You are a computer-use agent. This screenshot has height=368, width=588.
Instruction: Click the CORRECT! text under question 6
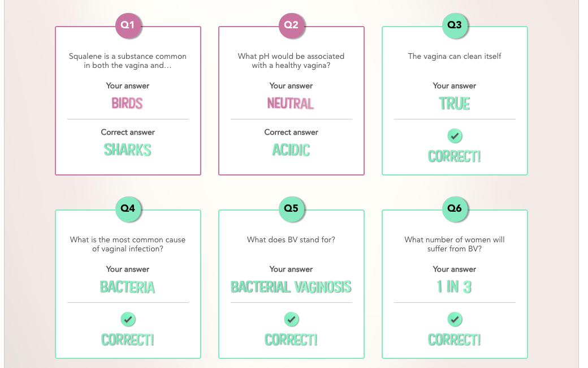455,340
